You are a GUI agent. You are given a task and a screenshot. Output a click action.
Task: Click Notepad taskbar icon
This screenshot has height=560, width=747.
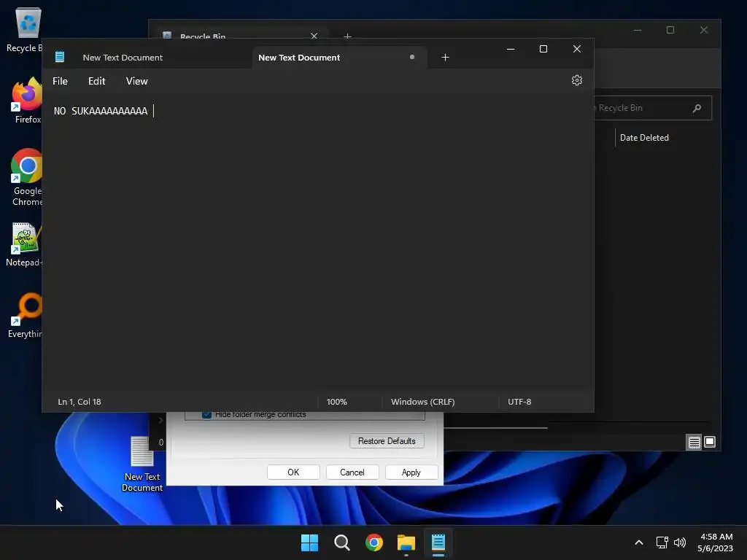coord(438,542)
